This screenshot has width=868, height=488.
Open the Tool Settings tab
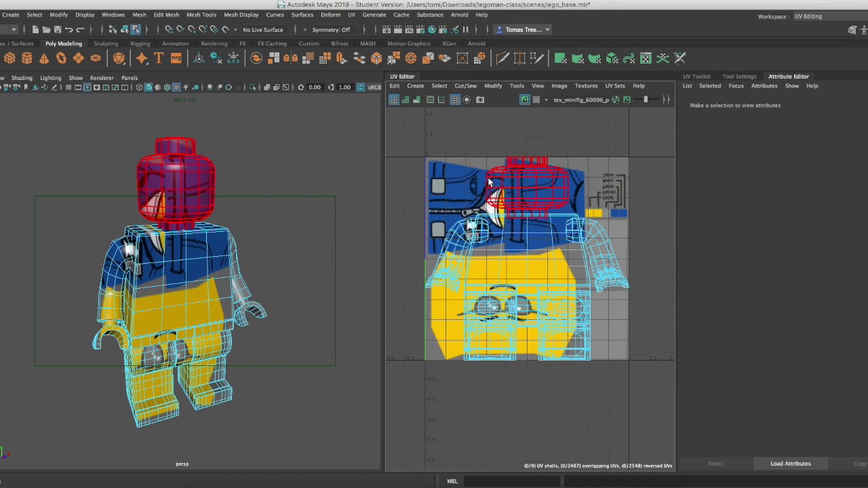click(x=739, y=77)
